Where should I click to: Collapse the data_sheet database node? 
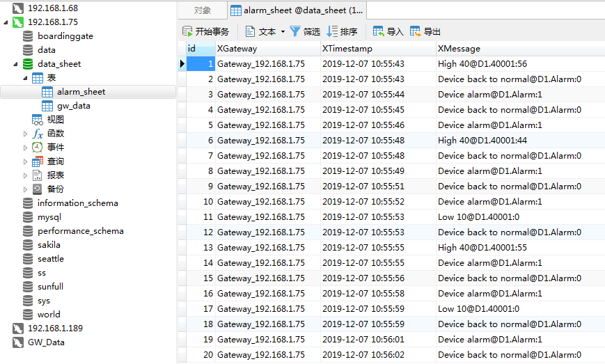16,64
